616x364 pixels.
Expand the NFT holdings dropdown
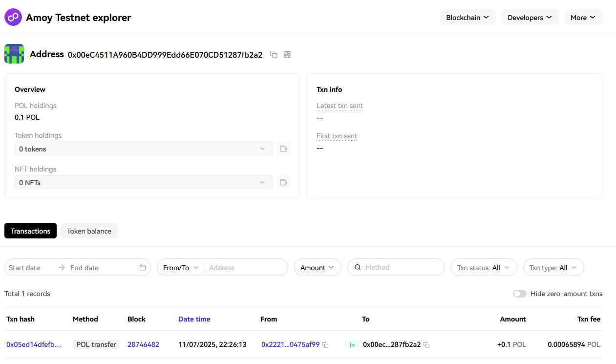pos(143,182)
